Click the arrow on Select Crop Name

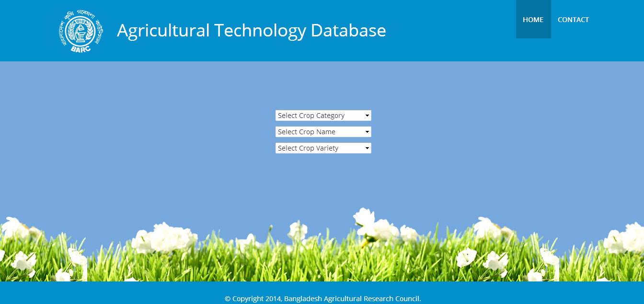(367, 132)
